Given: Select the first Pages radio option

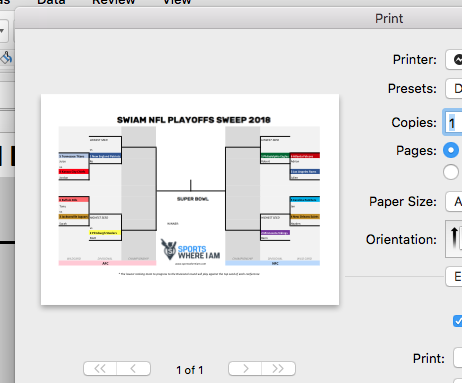Looking at the screenshot, I should tap(451, 150).
